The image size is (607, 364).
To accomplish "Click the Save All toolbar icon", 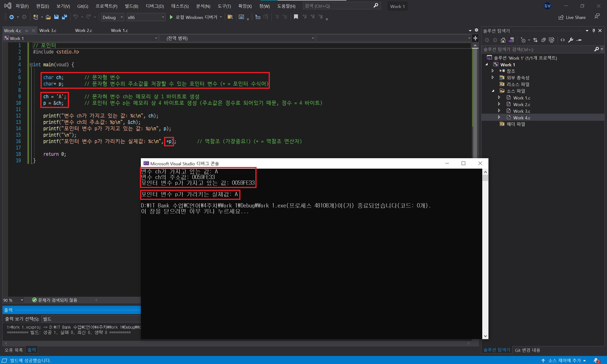I will [x=64, y=17].
